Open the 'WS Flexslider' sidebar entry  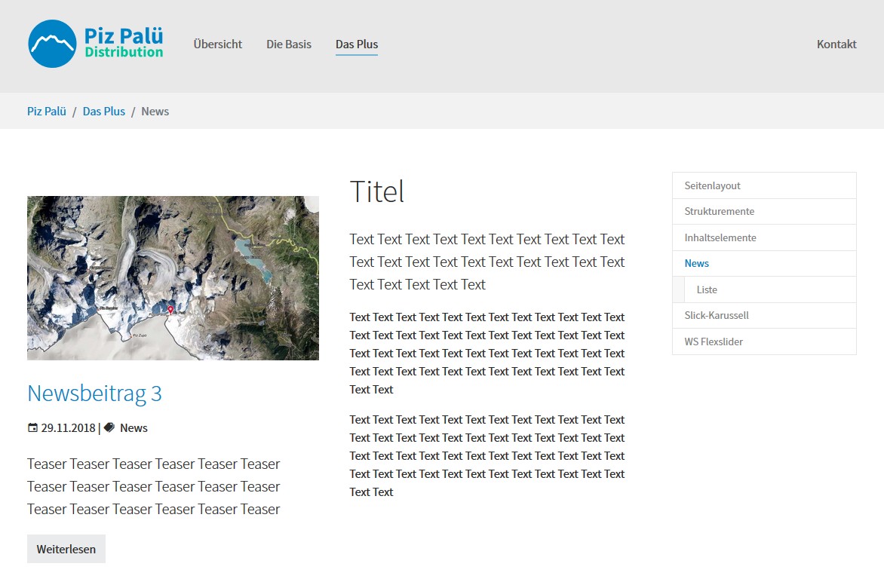(x=714, y=341)
